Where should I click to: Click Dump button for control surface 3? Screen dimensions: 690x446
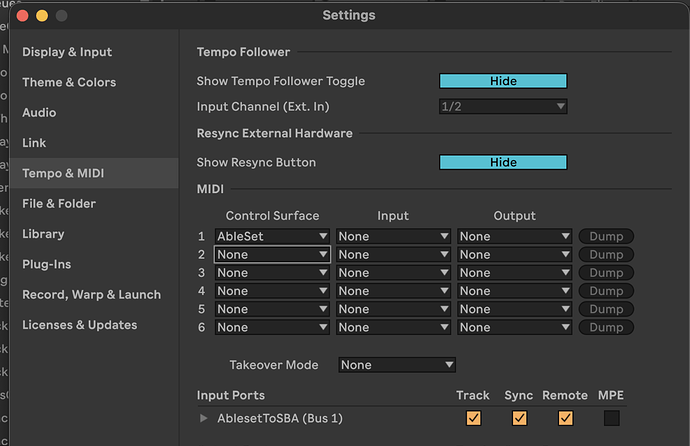[606, 273]
